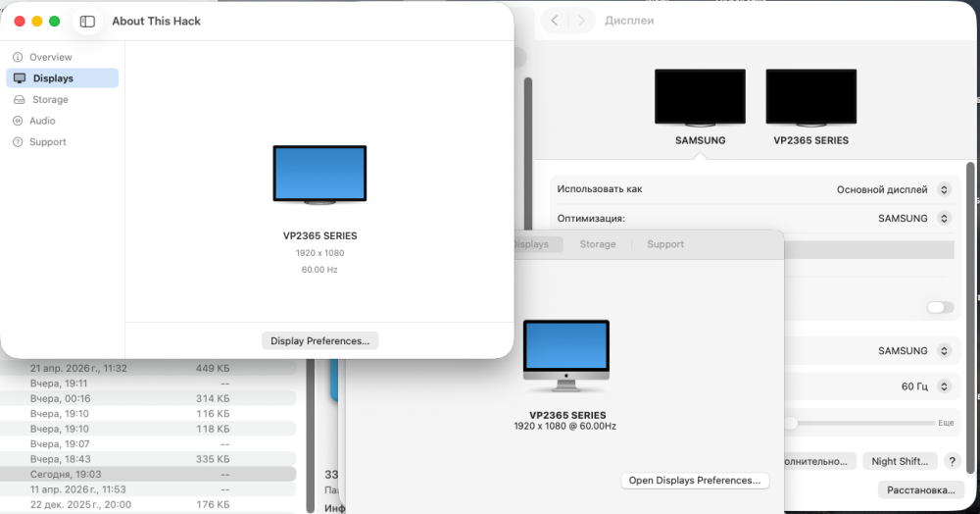Image resolution: width=980 pixels, height=514 pixels.
Task: Click the help question mark button
Action: pos(952,461)
